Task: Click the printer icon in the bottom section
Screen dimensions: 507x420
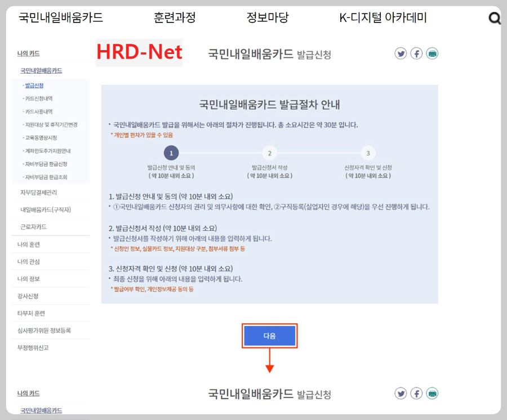Action: [432, 394]
